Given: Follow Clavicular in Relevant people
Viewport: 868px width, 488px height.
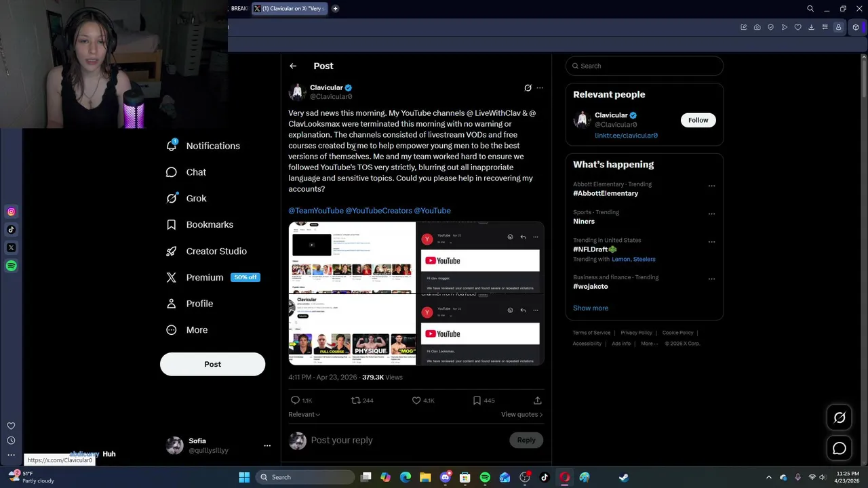Looking at the screenshot, I should pos(698,120).
